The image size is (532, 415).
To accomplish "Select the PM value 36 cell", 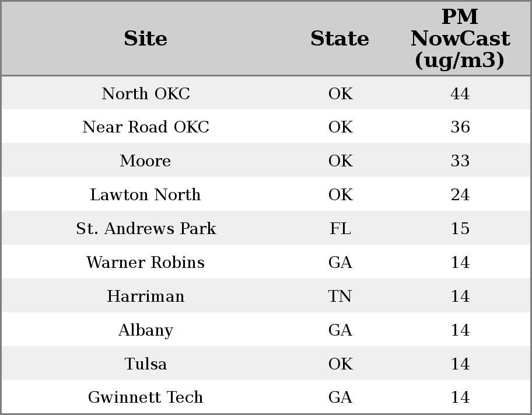I will pyautogui.click(x=460, y=127).
